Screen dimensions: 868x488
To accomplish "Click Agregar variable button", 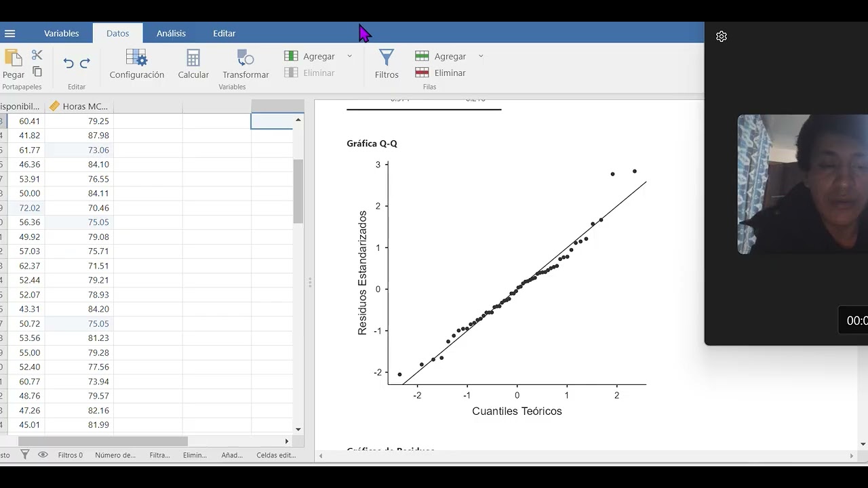I will [310, 56].
